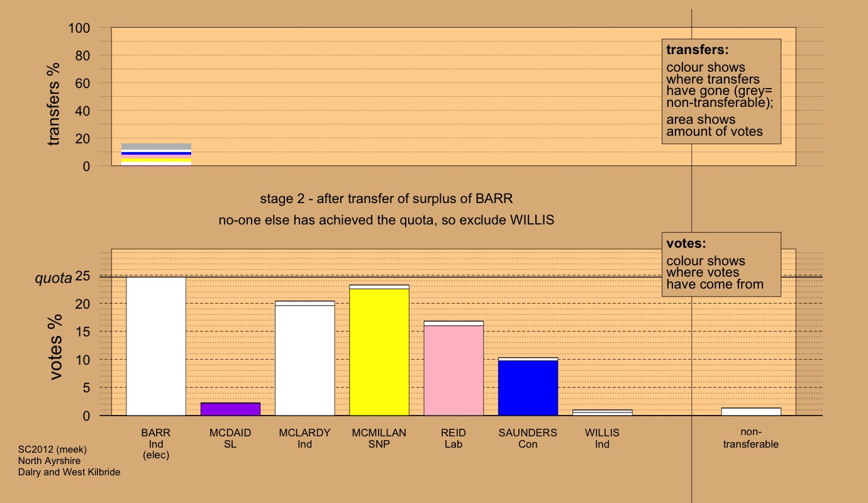Select the SAUNDERS Con candidate label

tap(528, 438)
